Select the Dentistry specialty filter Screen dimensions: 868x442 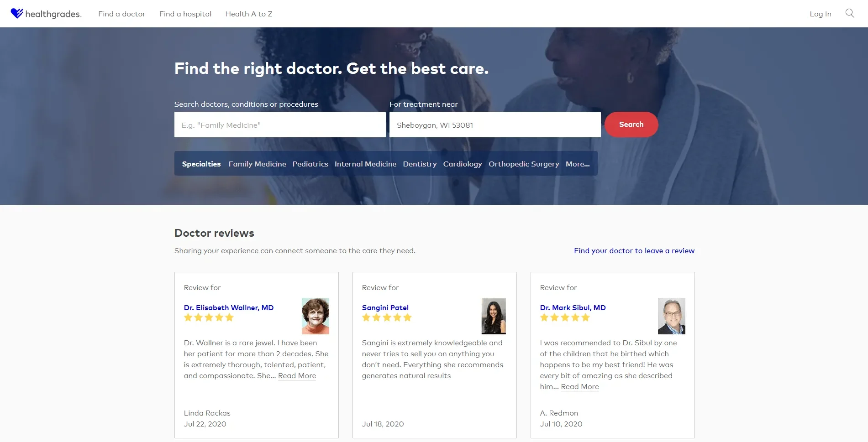[419, 164]
